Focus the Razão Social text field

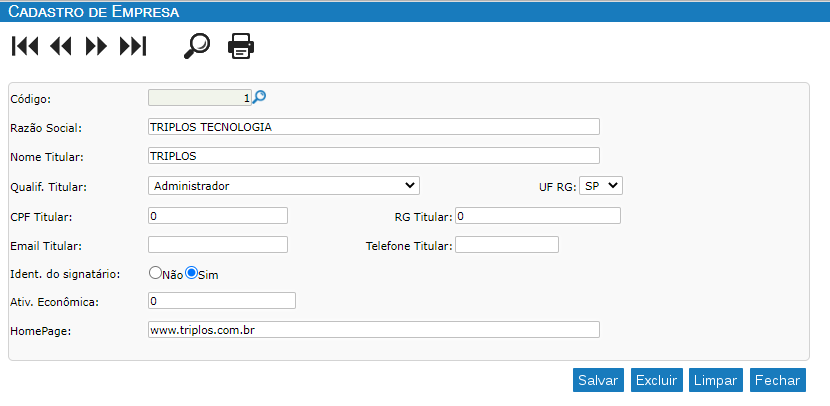374,127
